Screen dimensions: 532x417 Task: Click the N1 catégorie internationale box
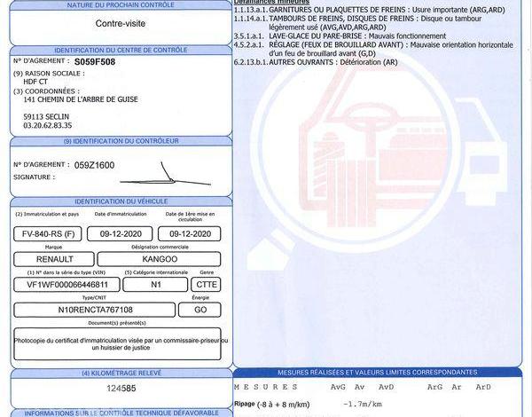coord(154,285)
